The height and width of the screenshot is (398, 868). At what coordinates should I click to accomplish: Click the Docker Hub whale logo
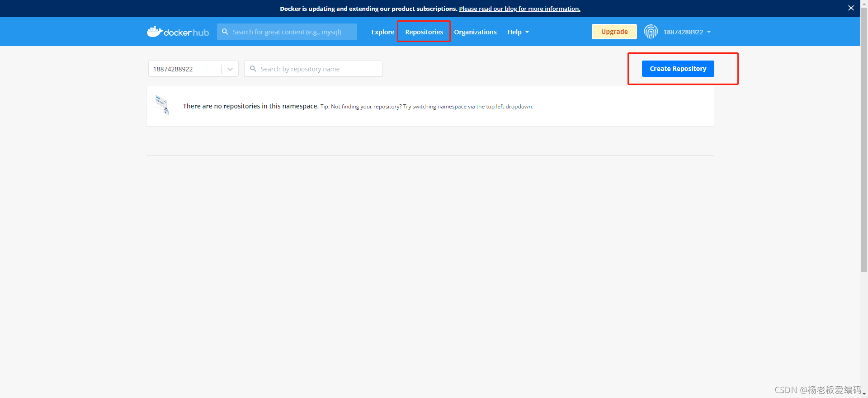coord(178,32)
